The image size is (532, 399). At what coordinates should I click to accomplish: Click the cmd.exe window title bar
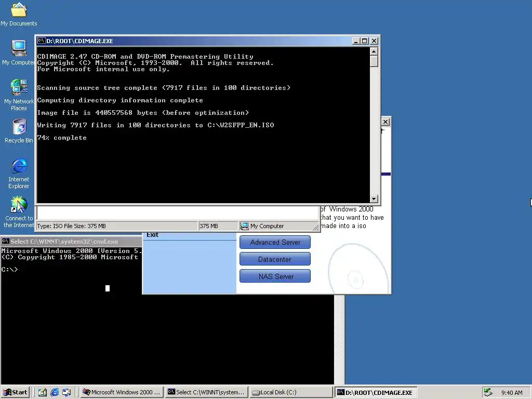(x=71, y=241)
